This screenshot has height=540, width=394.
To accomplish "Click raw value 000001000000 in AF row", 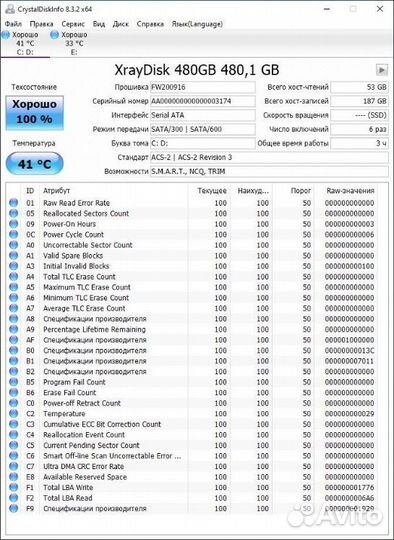I will pyautogui.click(x=349, y=340).
